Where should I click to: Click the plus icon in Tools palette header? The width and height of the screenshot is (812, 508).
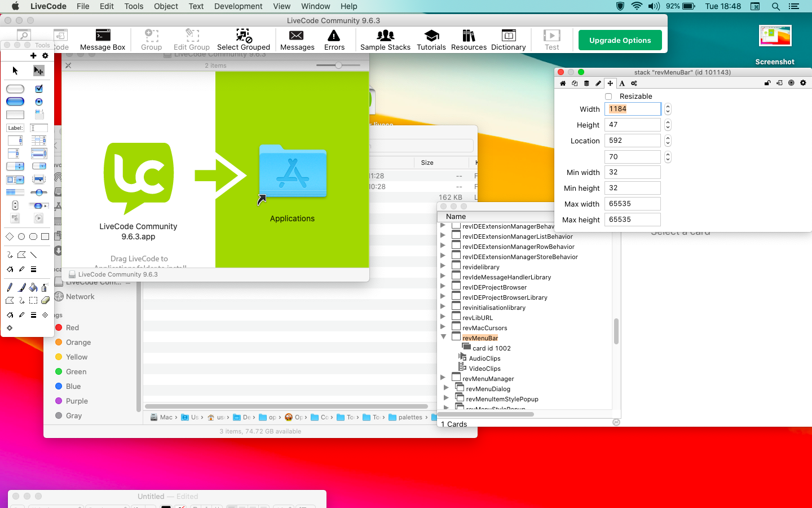point(33,55)
